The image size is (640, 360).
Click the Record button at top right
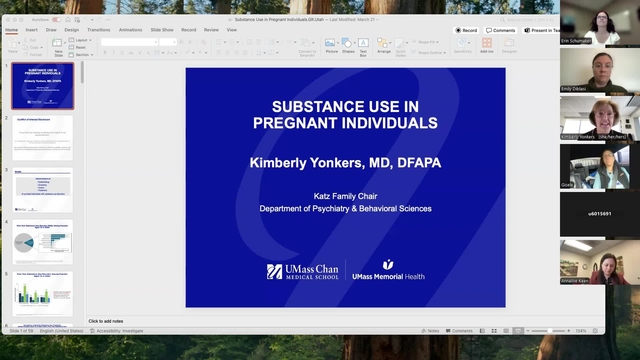coord(466,30)
